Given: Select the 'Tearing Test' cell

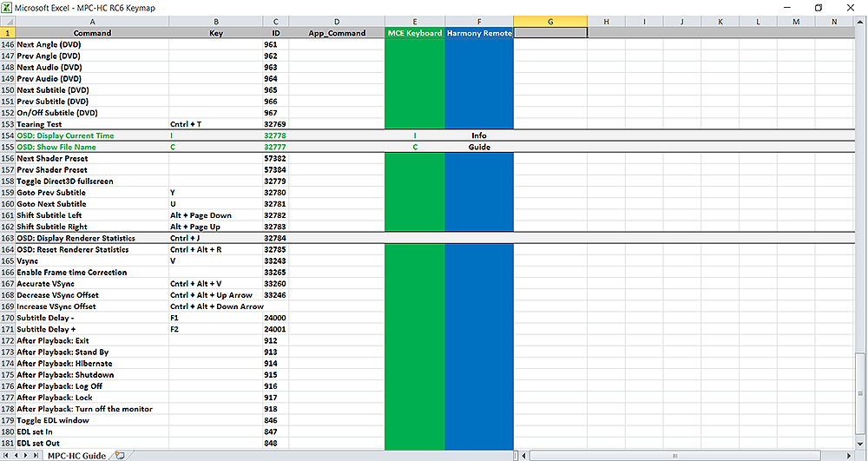Looking at the screenshot, I should [x=92, y=124].
